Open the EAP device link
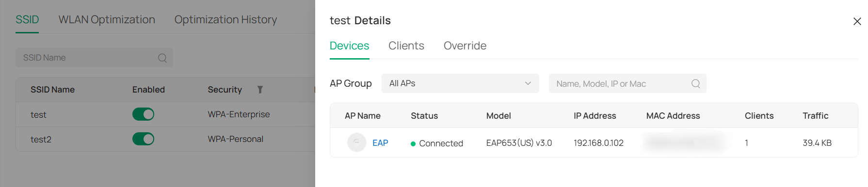The width and height of the screenshot is (868, 187). (380, 143)
